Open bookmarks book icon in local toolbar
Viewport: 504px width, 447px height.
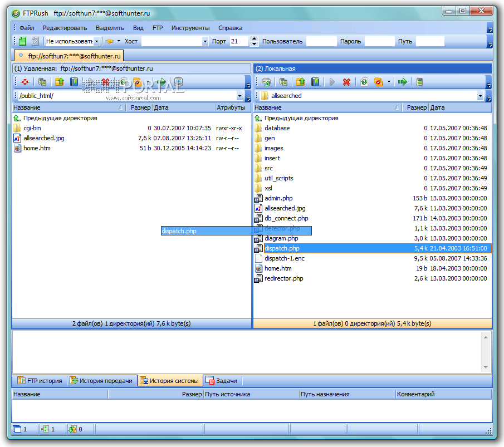point(315,82)
